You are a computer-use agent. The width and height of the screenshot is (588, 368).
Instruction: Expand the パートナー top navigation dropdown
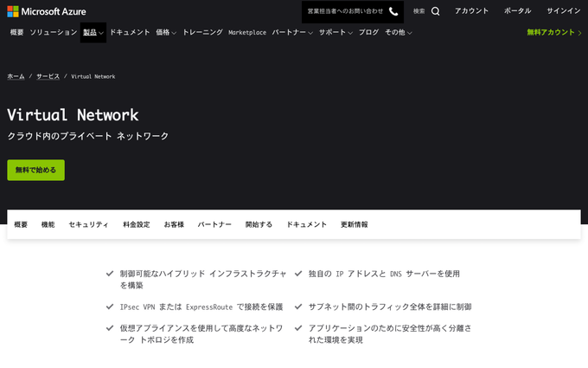coord(292,33)
